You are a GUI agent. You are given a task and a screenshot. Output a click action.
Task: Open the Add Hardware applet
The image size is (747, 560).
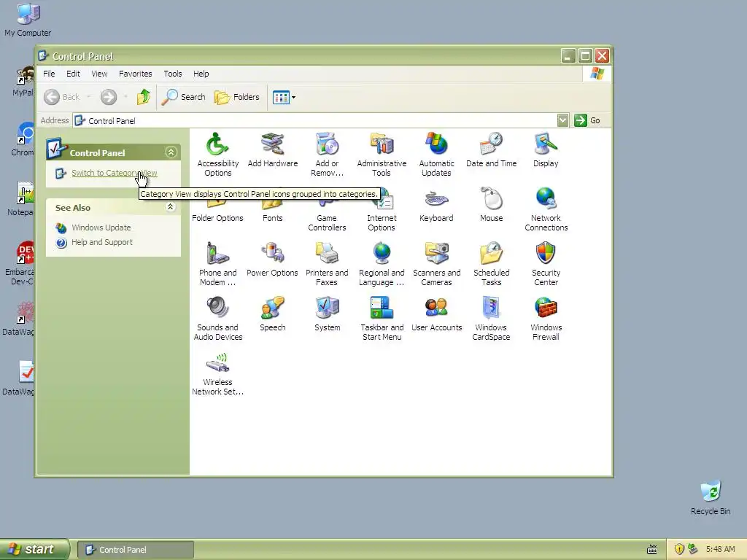pyautogui.click(x=273, y=150)
